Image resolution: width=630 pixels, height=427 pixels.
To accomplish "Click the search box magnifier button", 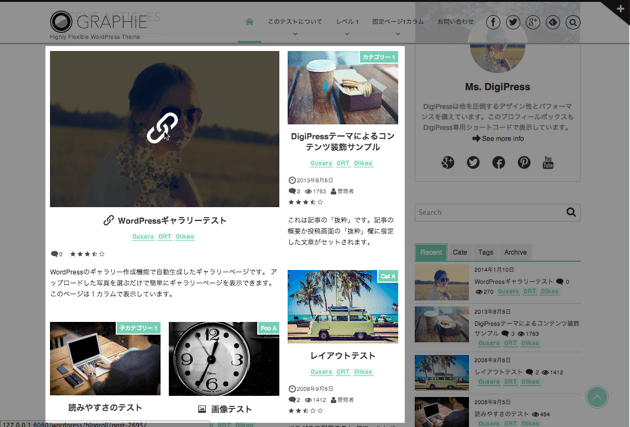I will (571, 212).
